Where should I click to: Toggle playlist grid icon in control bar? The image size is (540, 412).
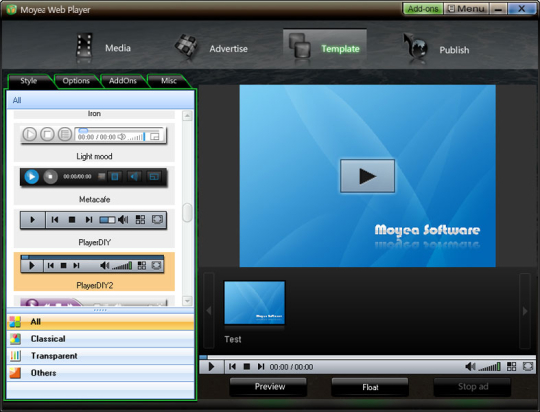(512, 367)
